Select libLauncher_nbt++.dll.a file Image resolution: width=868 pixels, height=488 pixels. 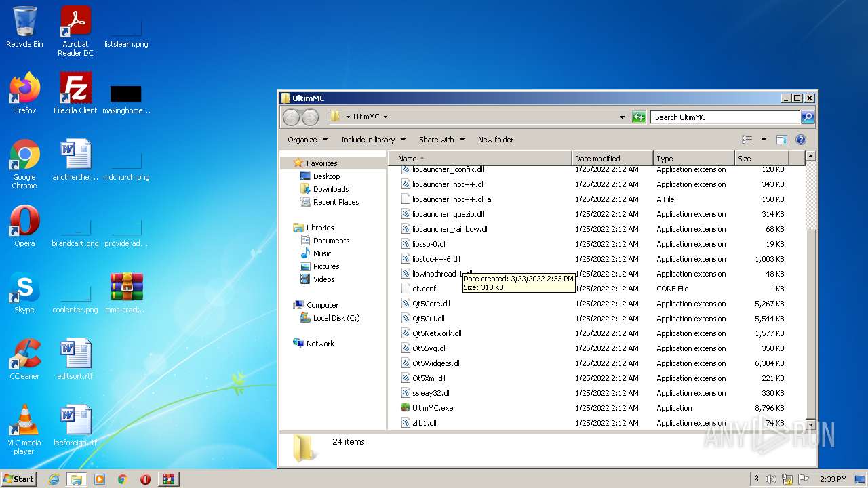(452, 199)
